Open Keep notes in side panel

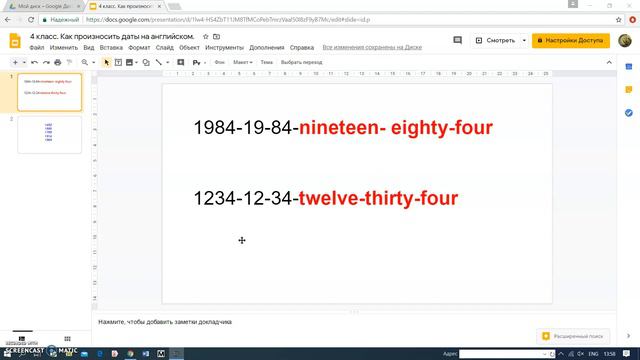click(x=629, y=89)
